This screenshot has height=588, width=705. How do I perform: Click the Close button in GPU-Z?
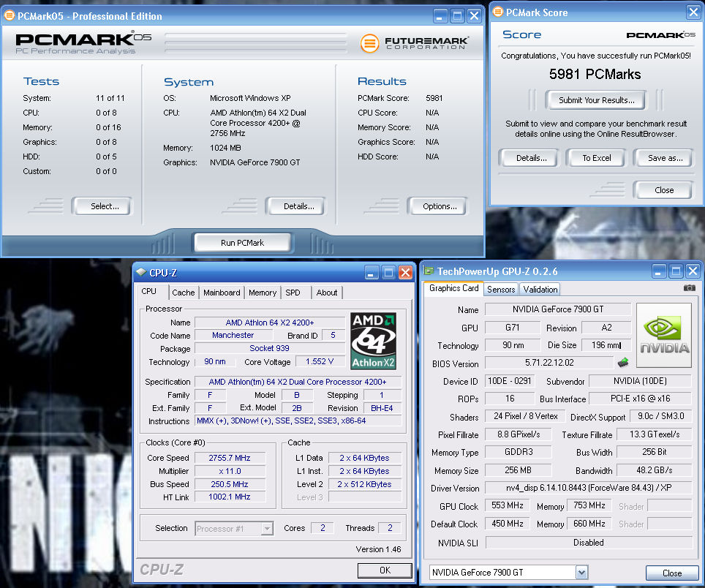click(x=672, y=573)
